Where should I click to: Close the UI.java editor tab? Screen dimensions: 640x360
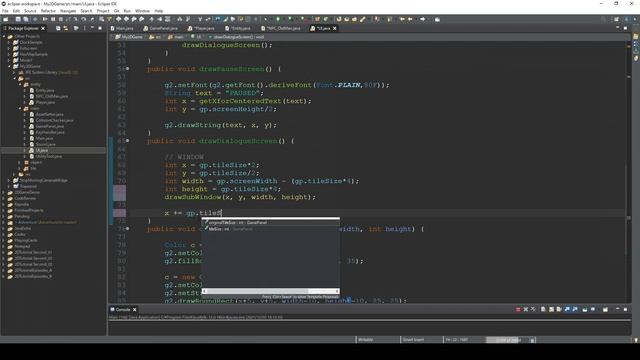pos(335,29)
